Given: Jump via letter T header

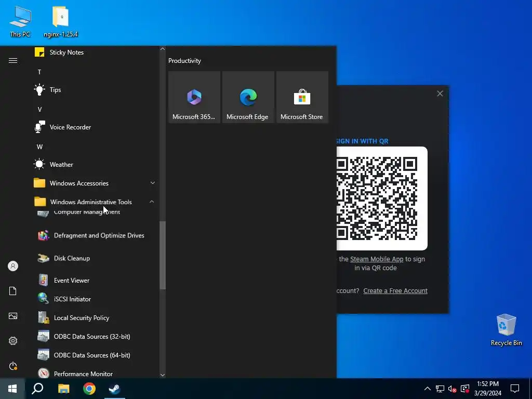Looking at the screenshot, I should tap(39, 72).
